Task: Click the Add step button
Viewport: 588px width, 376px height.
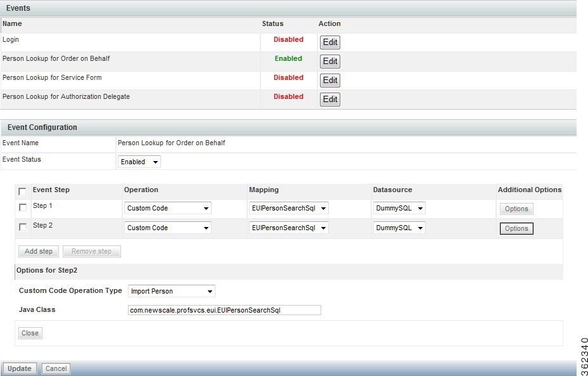Action: (38, 251)
